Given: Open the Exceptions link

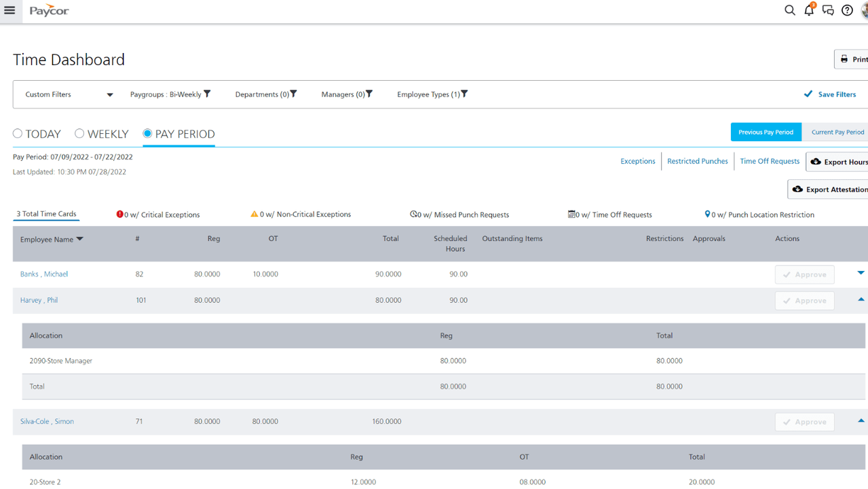Looking at the screenshot, I should [x=637, y=161].
